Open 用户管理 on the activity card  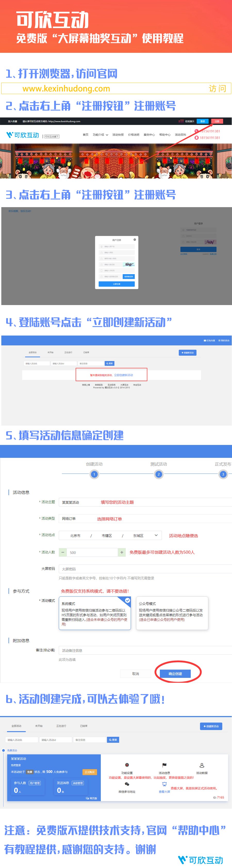(x=34, y=783)
